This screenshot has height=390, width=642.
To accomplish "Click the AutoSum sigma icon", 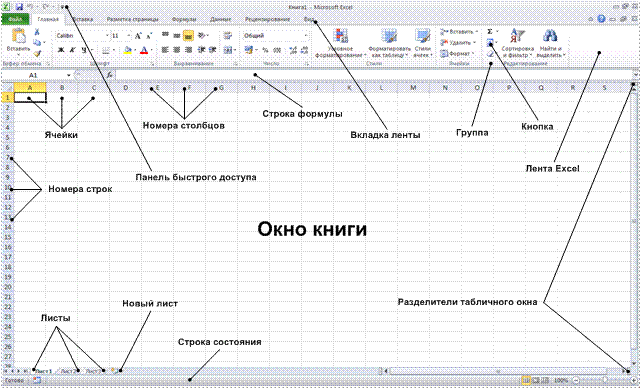I will [490, 32].
